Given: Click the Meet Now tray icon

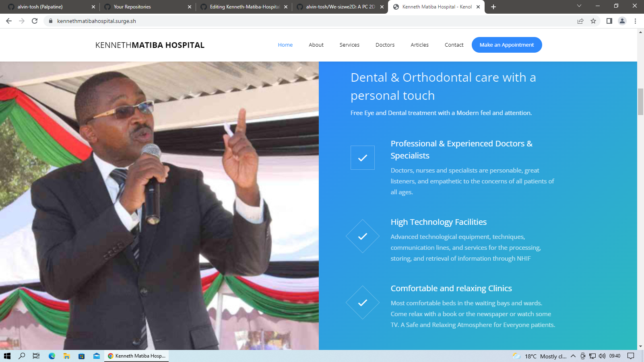Looking at the screenshot, I should point(583,356).
